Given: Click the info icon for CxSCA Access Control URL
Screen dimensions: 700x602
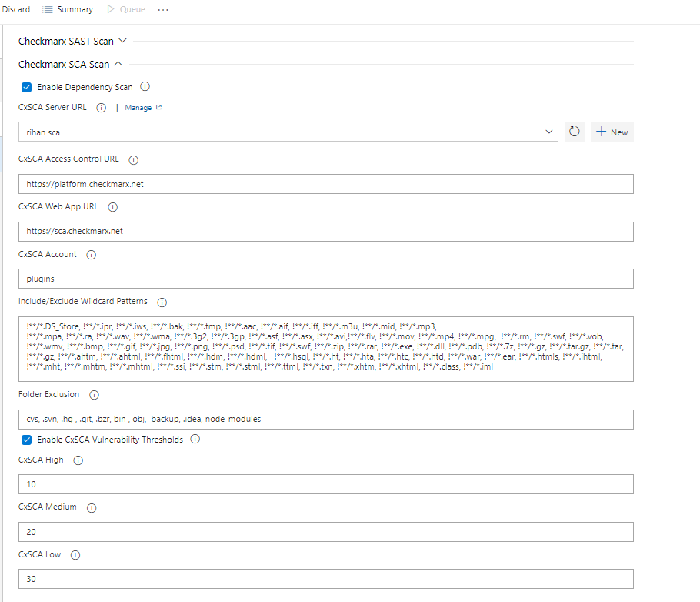Looking at the screenshot, I should pos(133,159).
